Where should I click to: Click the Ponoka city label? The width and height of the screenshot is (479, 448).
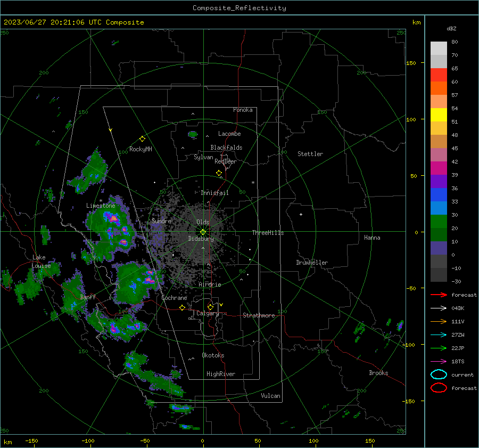pos(243,110)
